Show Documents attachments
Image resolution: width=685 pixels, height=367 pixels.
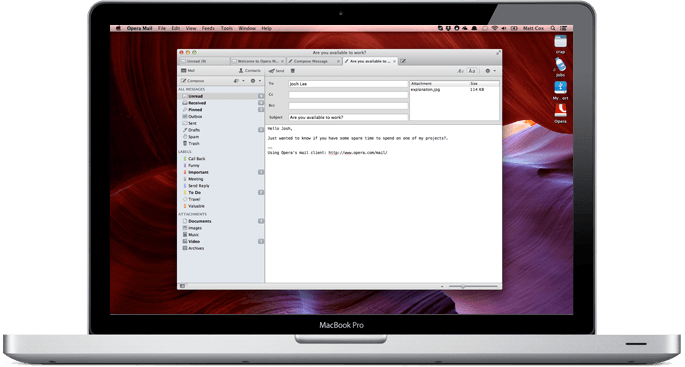pos(221,221)
